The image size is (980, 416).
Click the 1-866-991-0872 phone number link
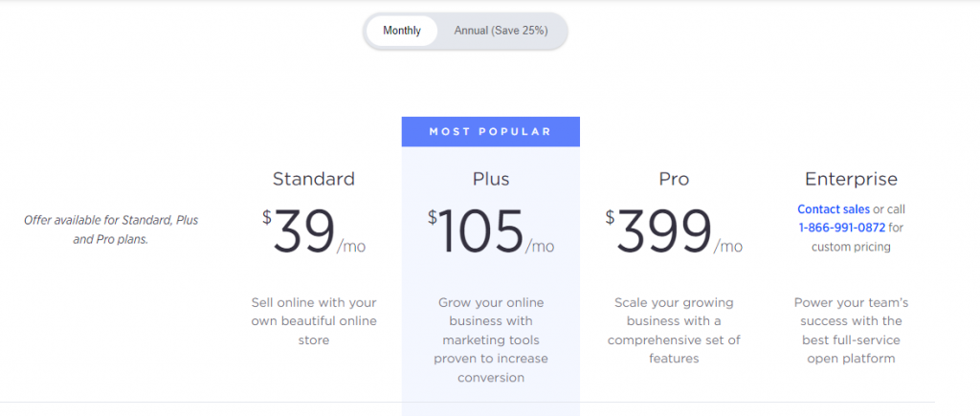point(842,228)
